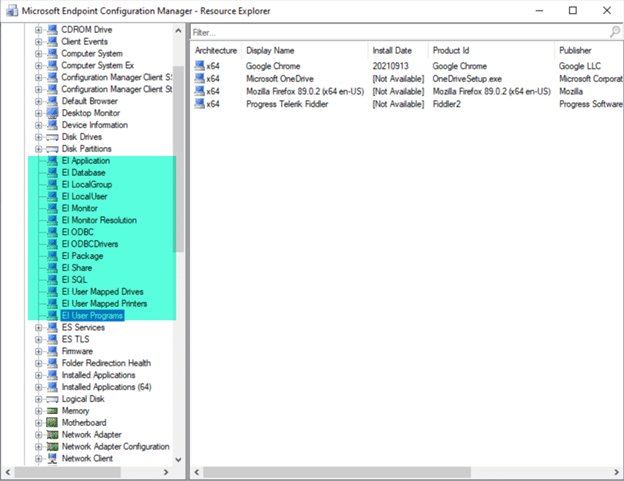
Task: Click the Mozilla Firefox row icon
Action: 199,91
